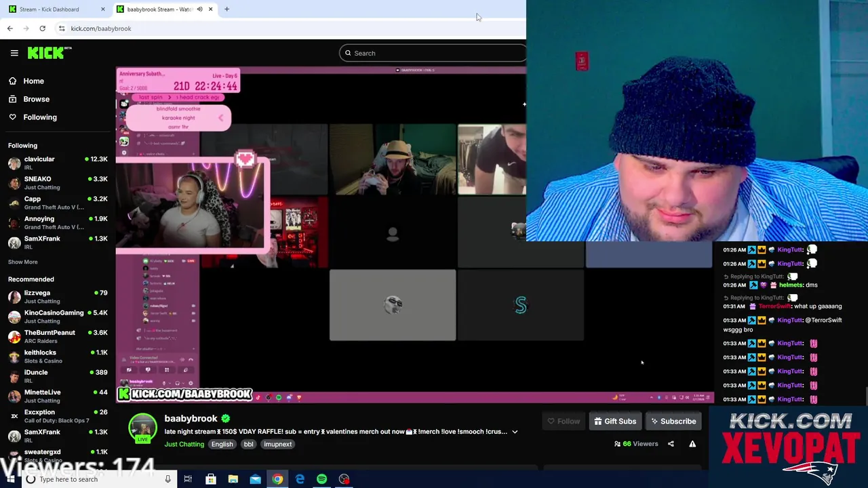868x488 pixels.
Task: Open File Explorer from taskbar
Action: [x=233, y=479]
